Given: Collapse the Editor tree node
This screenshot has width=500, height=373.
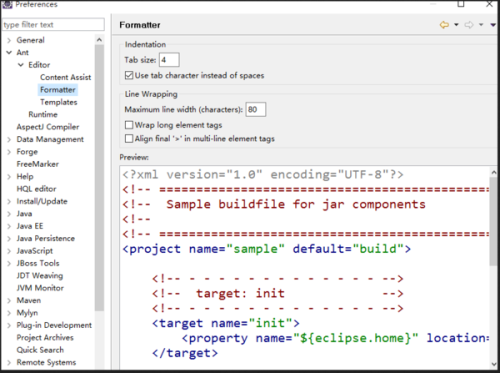Looking at the screenshot, I should (x=21, y=65).
